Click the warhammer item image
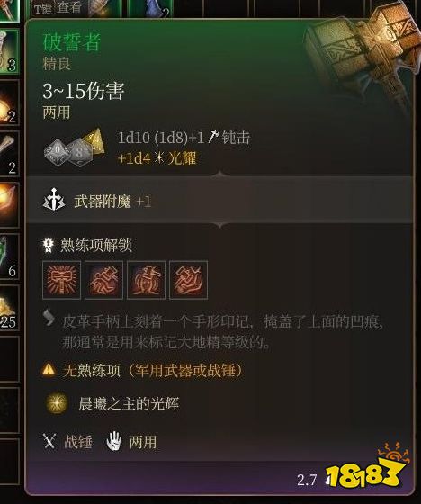The height and width of the screenshot is (504, 421). pyautogui.click(x=362, y=55)
